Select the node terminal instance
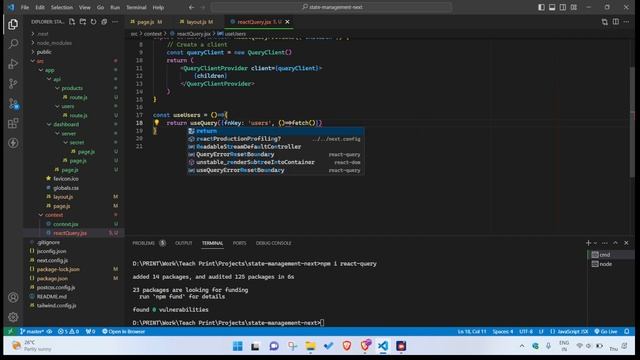The height and width of the screenshot is (360, 640). point(611,264)
